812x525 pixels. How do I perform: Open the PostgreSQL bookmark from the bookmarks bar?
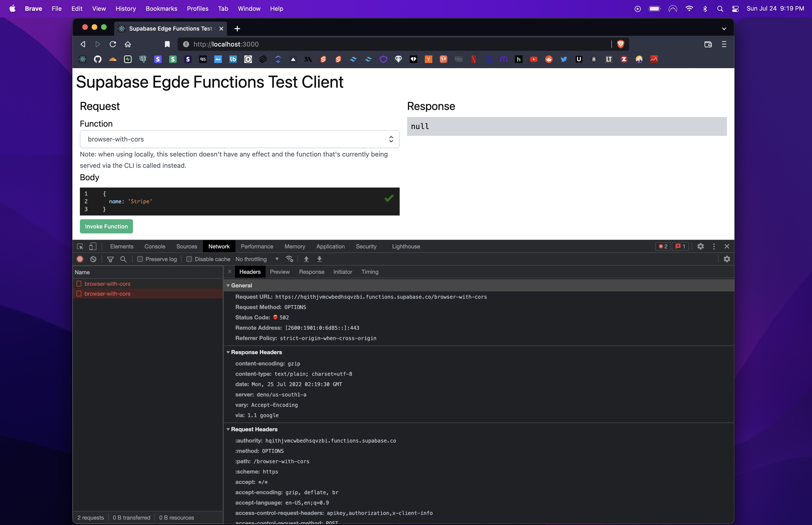pyautogui.click(x=143, y=59)
